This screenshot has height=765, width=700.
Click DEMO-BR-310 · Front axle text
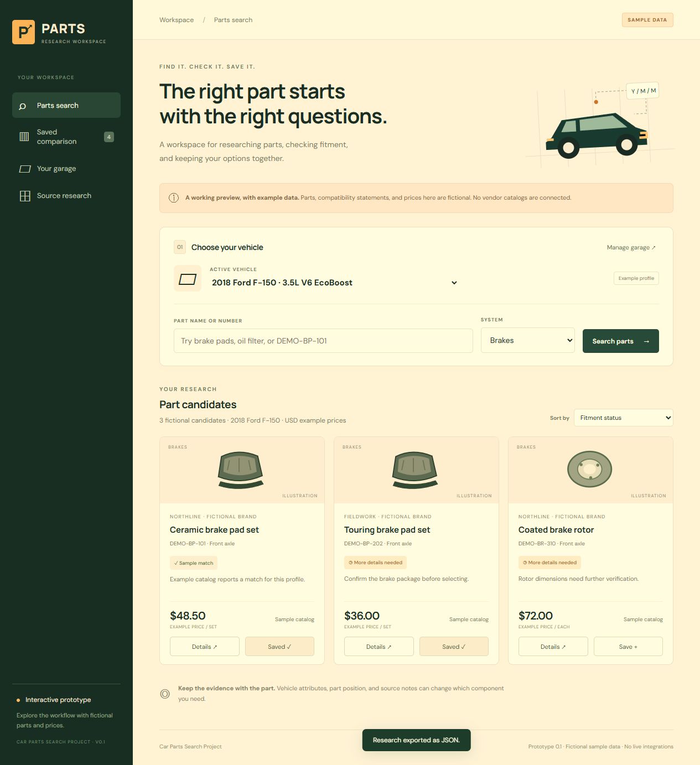tap(552, 544)
